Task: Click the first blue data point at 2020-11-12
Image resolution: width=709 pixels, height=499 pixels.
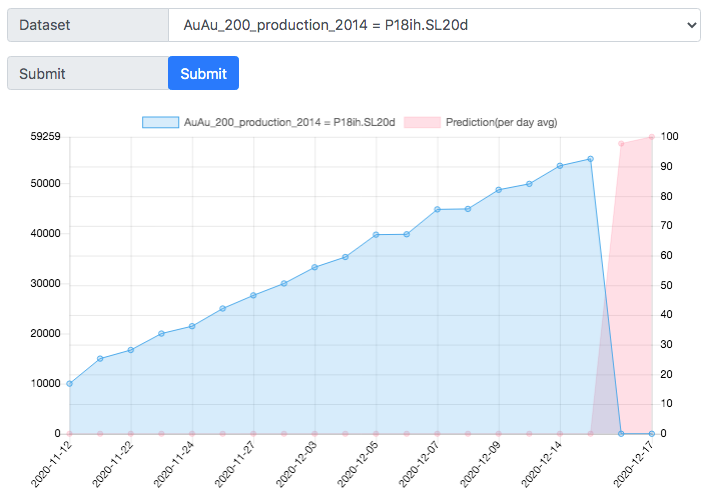Action: point(70,384)
